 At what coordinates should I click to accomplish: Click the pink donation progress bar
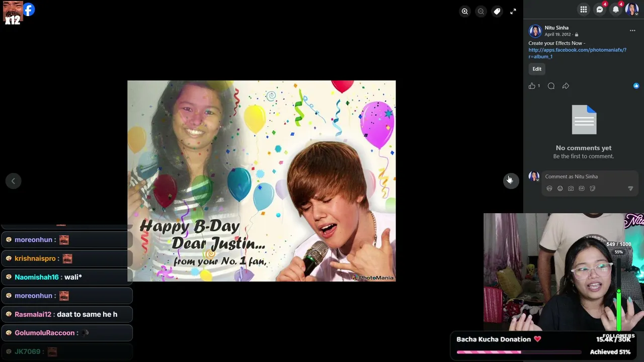coord(519,352)
